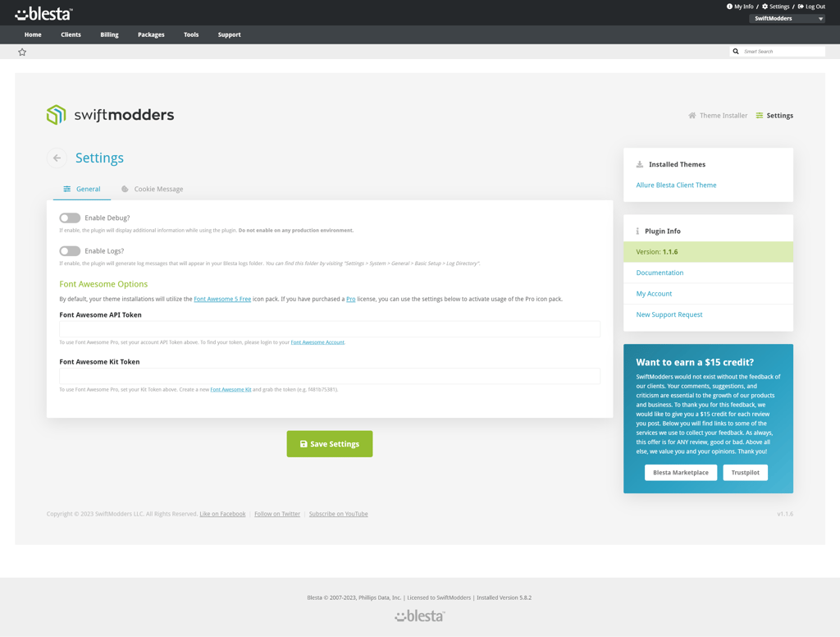Open the Clients menu
The width and height of the screenshot is (840, 637).
point(71,34)
